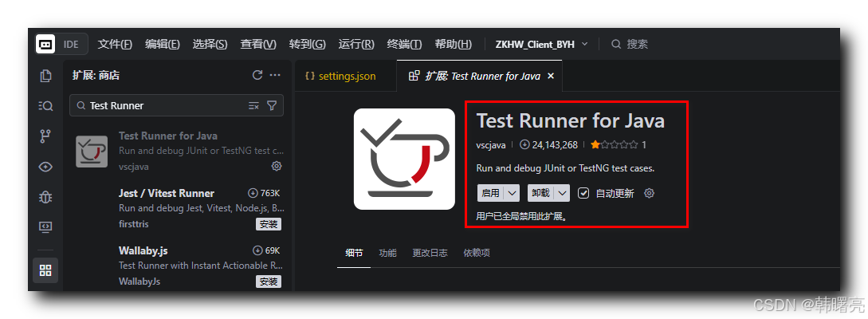
Task: Select Wallaby.js list entry
Action: 177,266
